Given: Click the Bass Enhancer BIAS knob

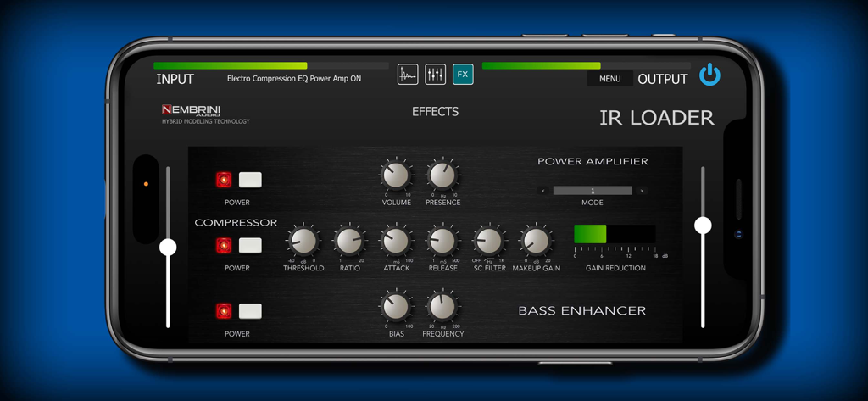Looking at the screenshot, I should click(397, 307).
